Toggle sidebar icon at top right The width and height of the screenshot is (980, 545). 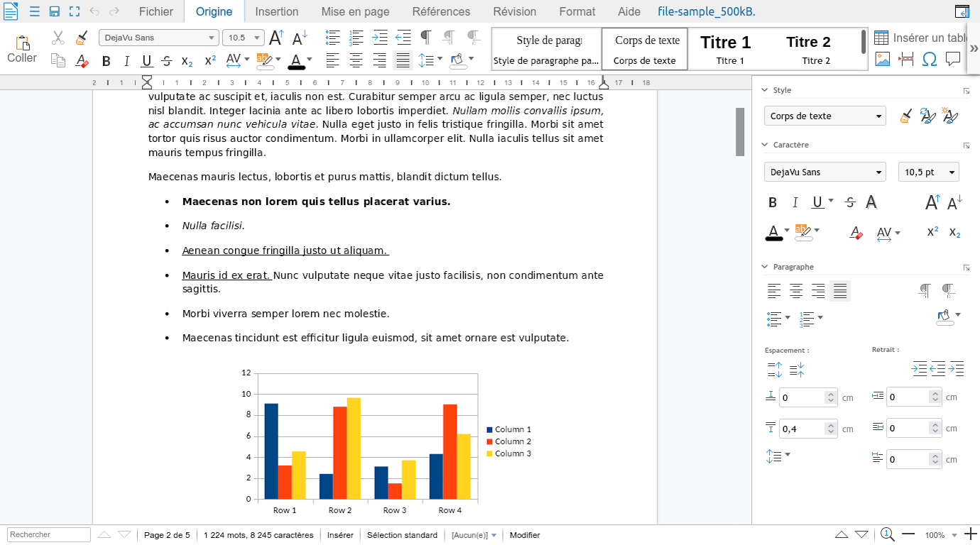pyautogui.click(x=962, y=11)
